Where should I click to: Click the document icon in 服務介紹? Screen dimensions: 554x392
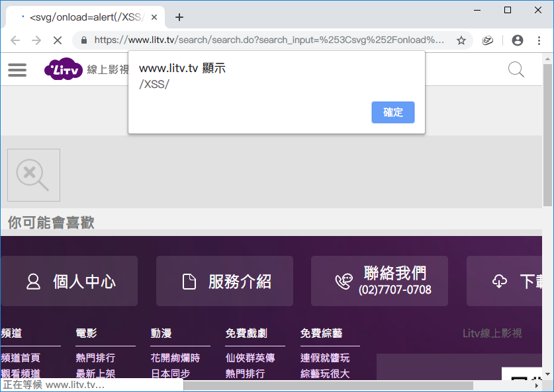pyautogui.click(x=189, y=282)
